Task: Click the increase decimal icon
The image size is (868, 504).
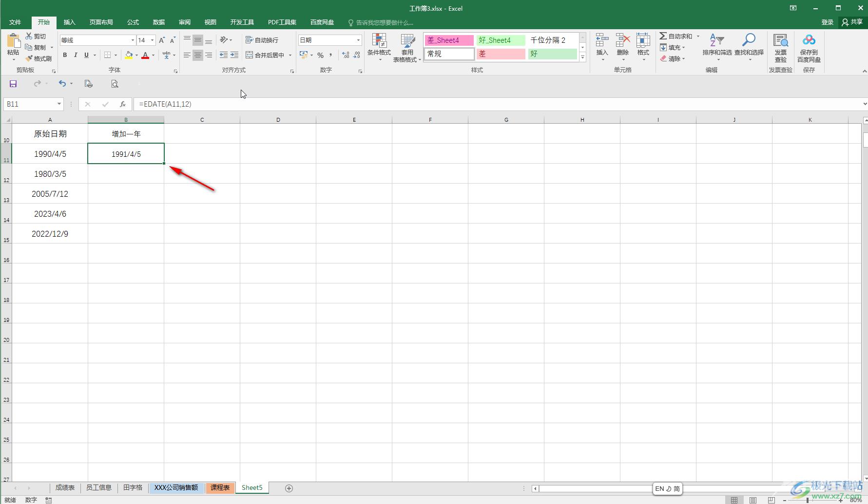Action: (346, 55)
